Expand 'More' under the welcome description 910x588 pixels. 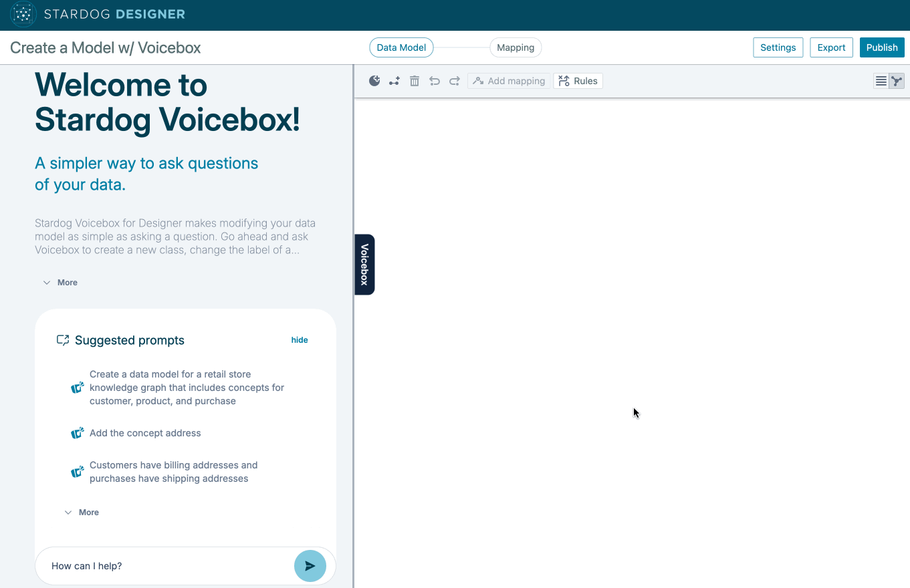click(61, 283)
